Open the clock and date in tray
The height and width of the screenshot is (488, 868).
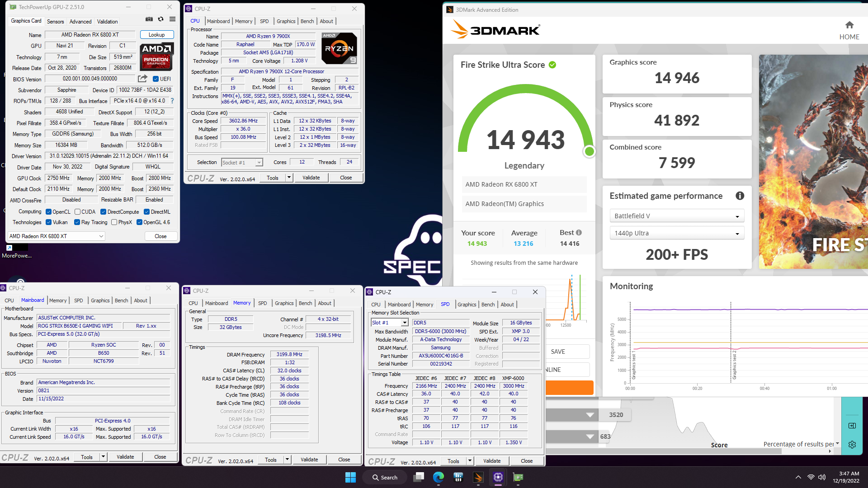846,477
